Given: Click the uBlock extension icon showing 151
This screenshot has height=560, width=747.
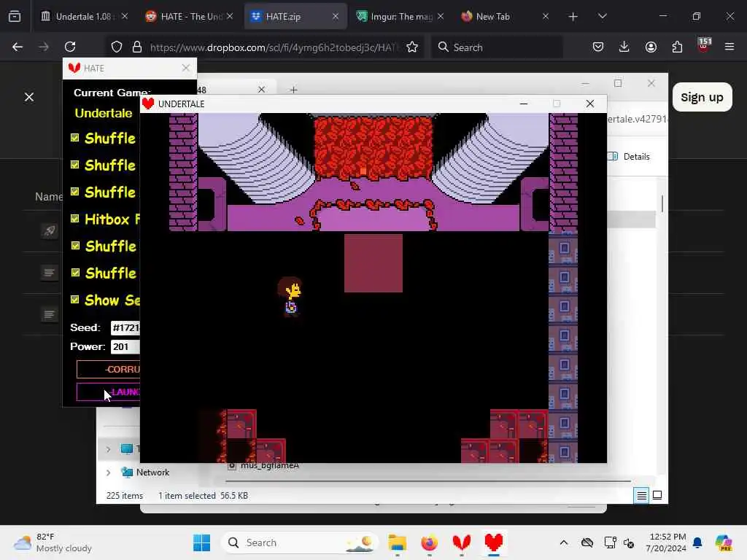Looking at the screenshot, I should (704, 46).
